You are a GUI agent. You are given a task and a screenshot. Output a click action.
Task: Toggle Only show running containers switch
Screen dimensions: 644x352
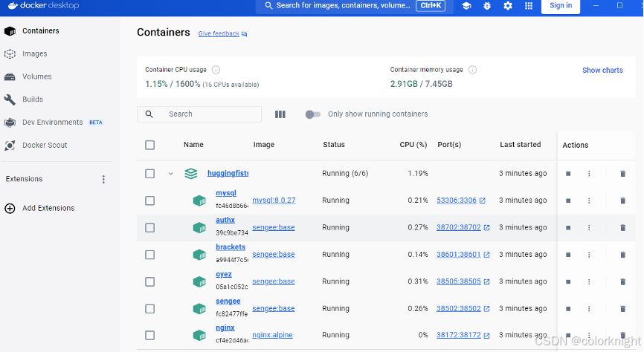[312, 114]
